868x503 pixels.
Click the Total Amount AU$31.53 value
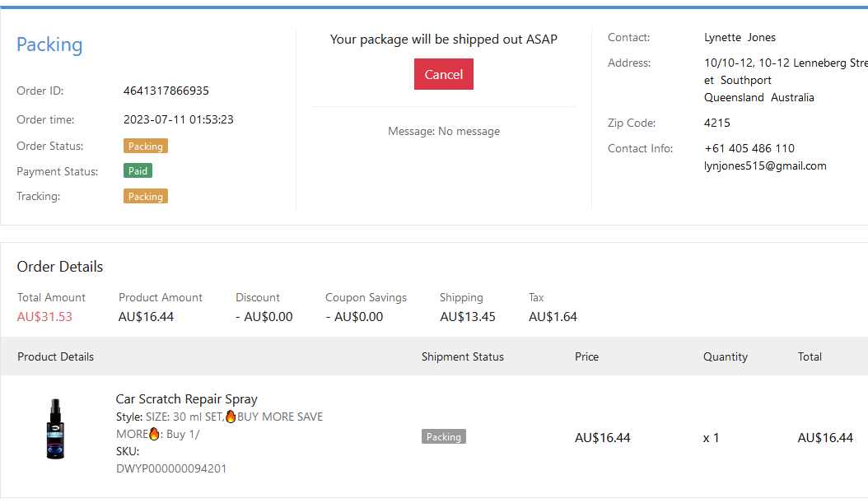[44, 317]
